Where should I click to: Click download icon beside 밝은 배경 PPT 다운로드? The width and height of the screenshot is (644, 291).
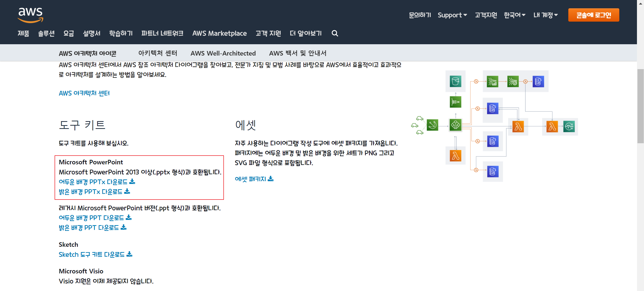(x=124, y=227)
